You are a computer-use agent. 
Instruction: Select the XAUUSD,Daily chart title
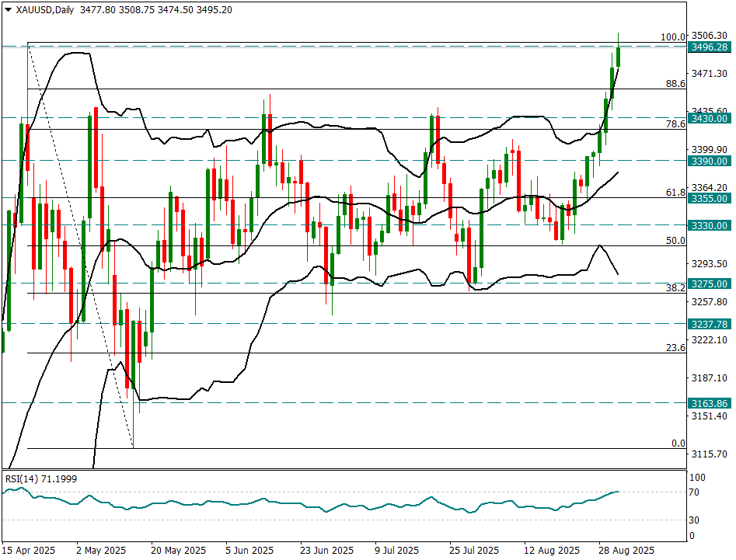coord(45,10)
